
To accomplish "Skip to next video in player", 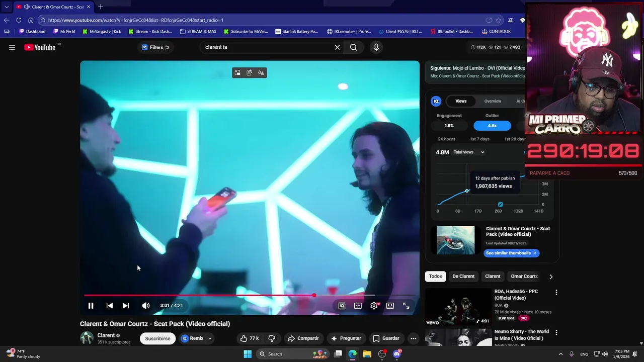I will (126, 305).
